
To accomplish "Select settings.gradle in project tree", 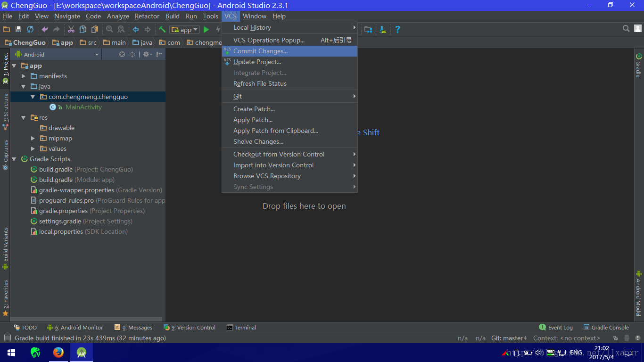I will coord(60,221).
